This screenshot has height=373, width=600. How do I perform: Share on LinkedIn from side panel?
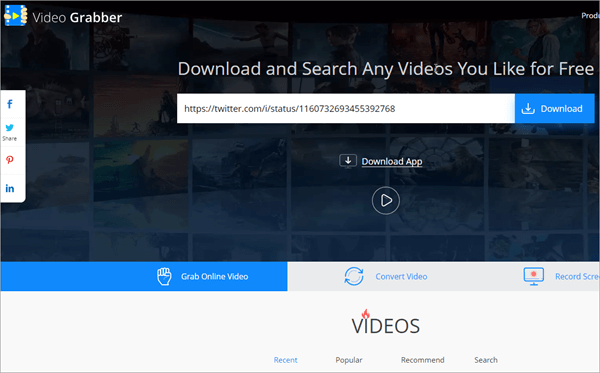10,188
